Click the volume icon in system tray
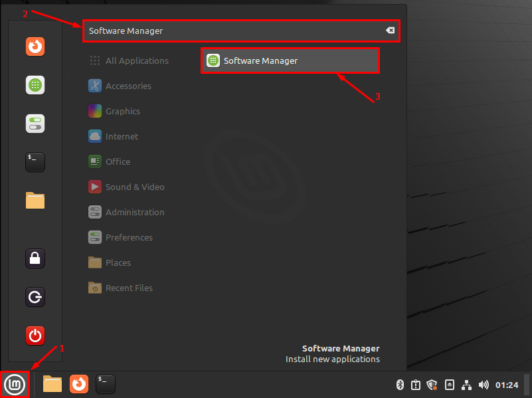Image resolution: width=532 pixels, height=398 pixels. (x=484, y=384)
